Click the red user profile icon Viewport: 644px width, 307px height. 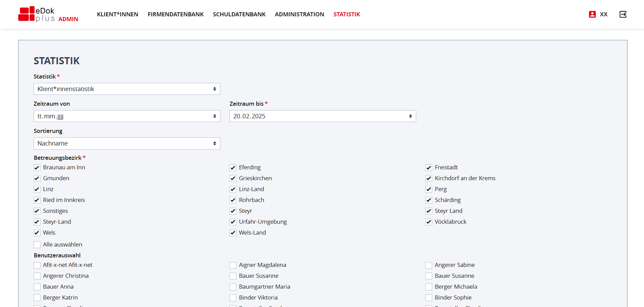[x=592, y=14]
